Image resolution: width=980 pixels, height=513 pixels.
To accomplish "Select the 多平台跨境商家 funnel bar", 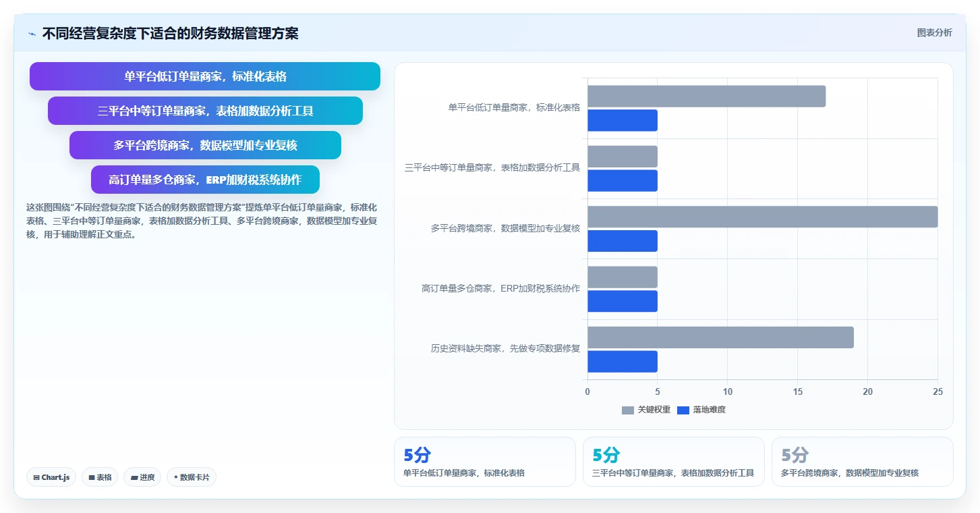I will (x=205, y=145).
